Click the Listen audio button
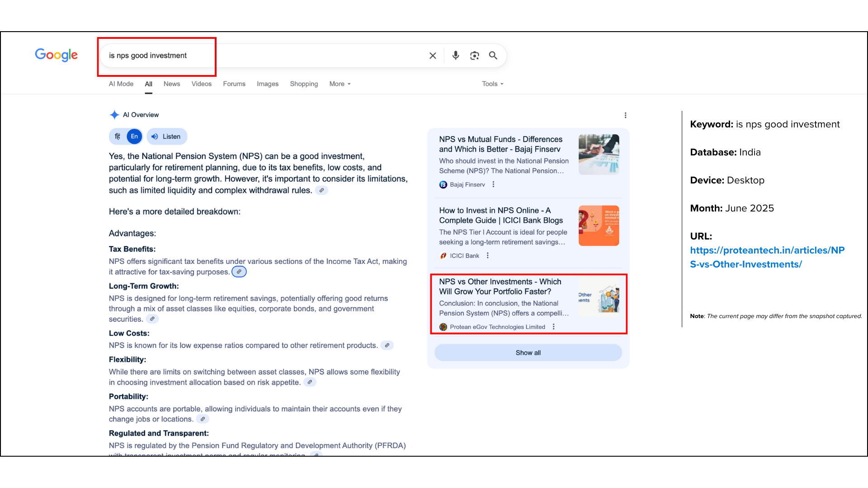The image size is (868, 488). coord(167,136)
